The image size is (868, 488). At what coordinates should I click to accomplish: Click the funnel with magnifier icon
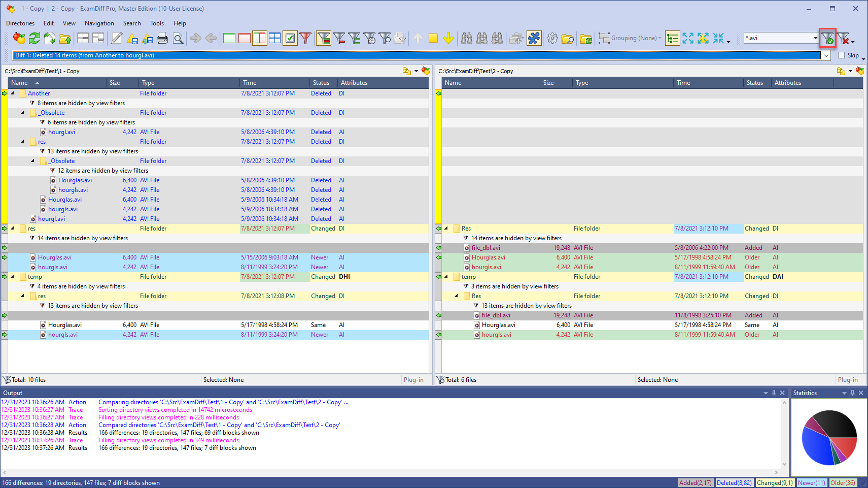point(385,38)
